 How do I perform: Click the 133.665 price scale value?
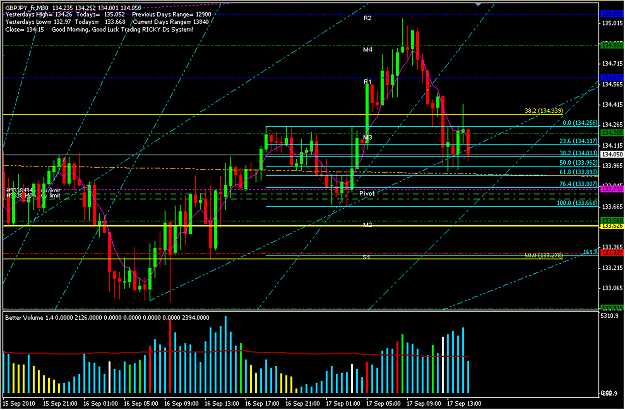(x=612, y=206)
